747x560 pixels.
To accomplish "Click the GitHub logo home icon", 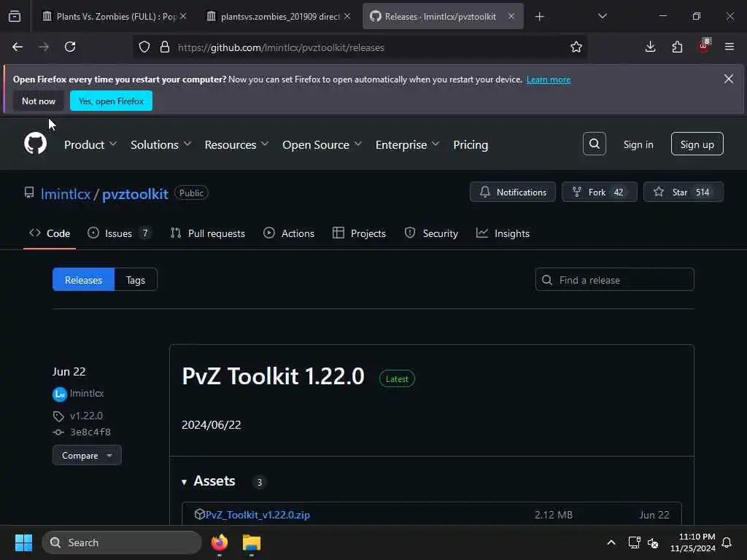I will 36,144.
